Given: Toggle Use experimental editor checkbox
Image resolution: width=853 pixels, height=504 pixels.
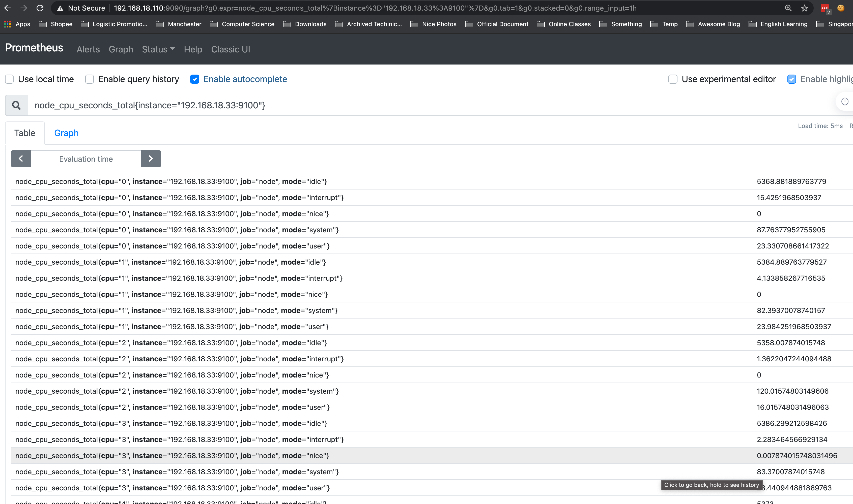Looking at the screenshot, I should 673,79.
